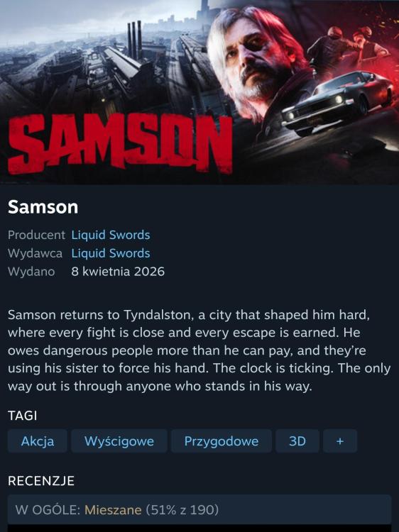Screen dimensions: 399x532
Task: Click the Mieszane review rating text
Action: (x=113, y=509)
